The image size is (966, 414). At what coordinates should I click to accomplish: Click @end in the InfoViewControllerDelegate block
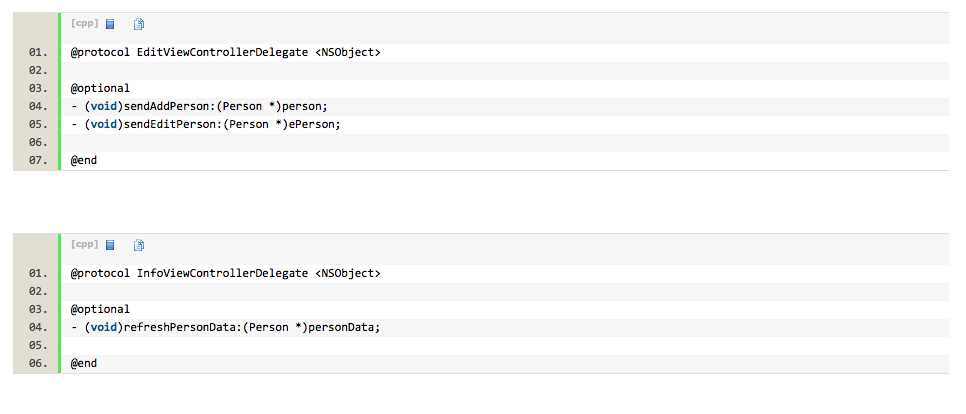point(84,363)
